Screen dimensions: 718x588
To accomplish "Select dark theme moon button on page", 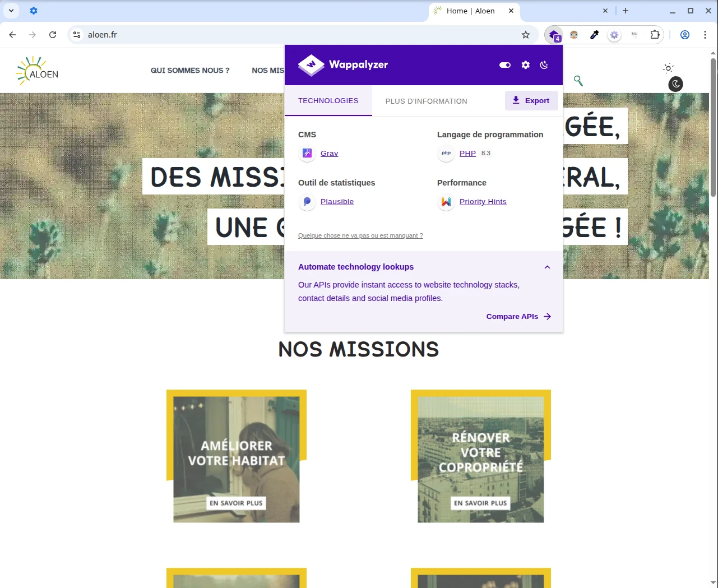I will (x=675, y=84).
